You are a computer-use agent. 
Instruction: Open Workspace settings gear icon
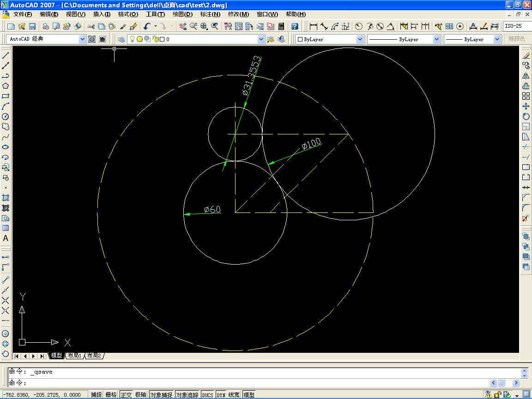tap(92, 39)
